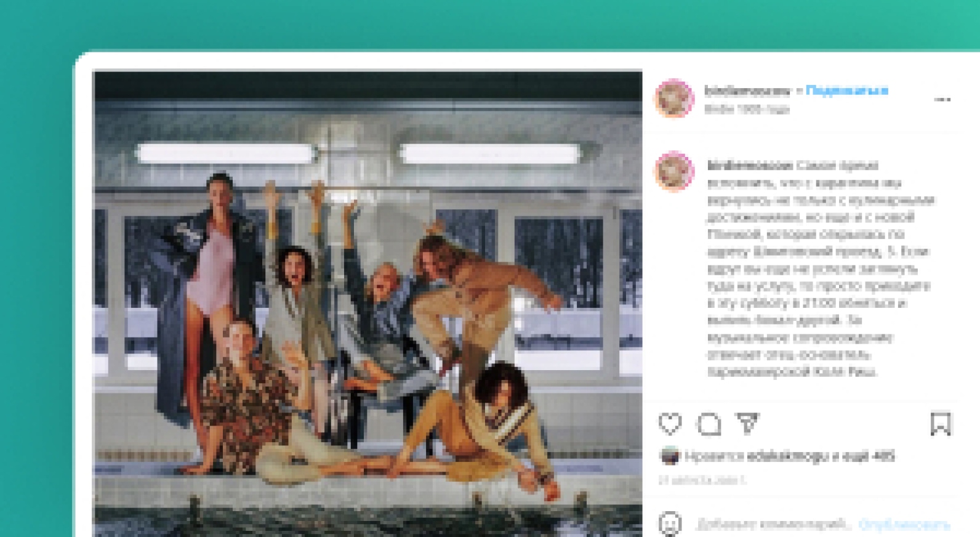The height and width of the screenshot is (537, 980).
Task: Like the post with the heart icon
Action: pyautogui.click(x=670, y=424)
